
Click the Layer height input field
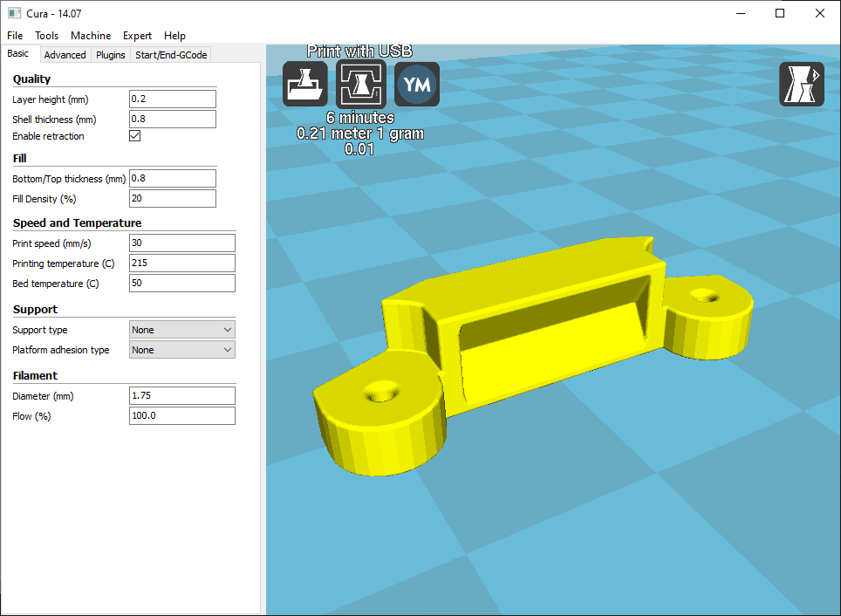click(173, 99)
